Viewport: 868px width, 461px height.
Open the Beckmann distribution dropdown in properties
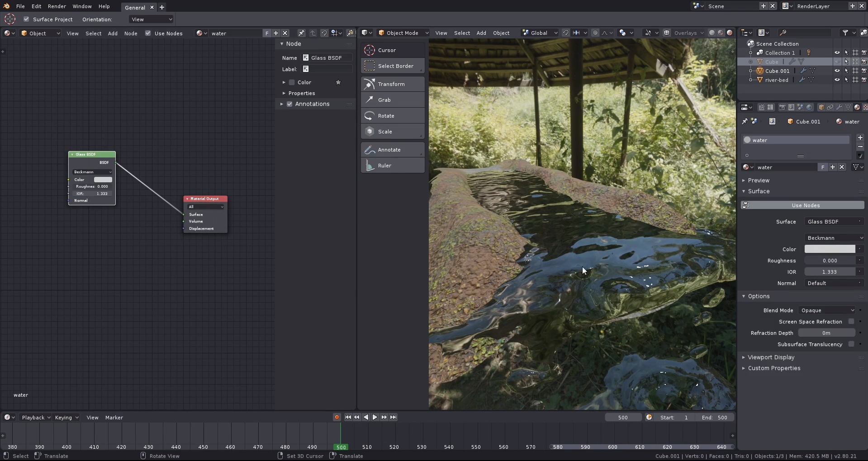coord(835,238)
